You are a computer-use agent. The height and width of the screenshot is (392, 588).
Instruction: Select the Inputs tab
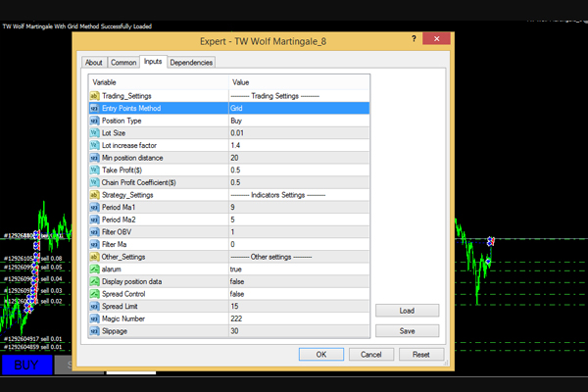153,62
